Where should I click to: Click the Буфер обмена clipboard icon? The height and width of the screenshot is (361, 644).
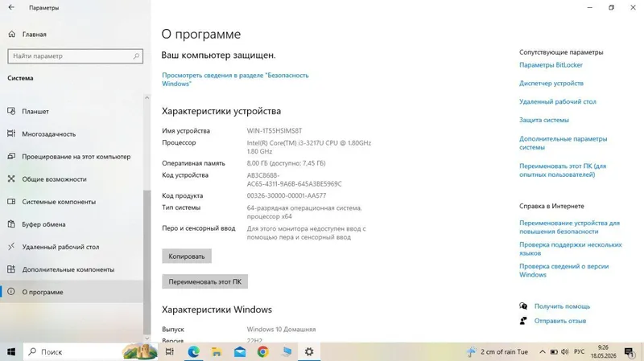point(11,224)
